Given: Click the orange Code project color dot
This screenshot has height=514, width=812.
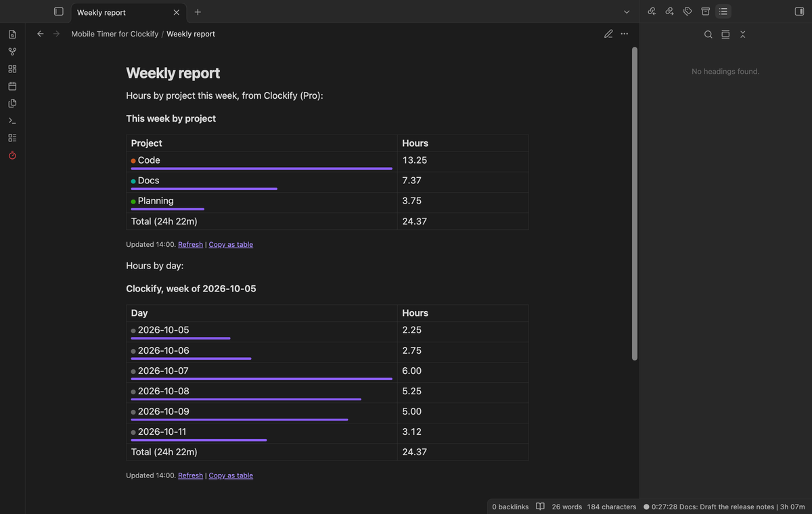Looking at the screenshot, I should tap(133, 161).
